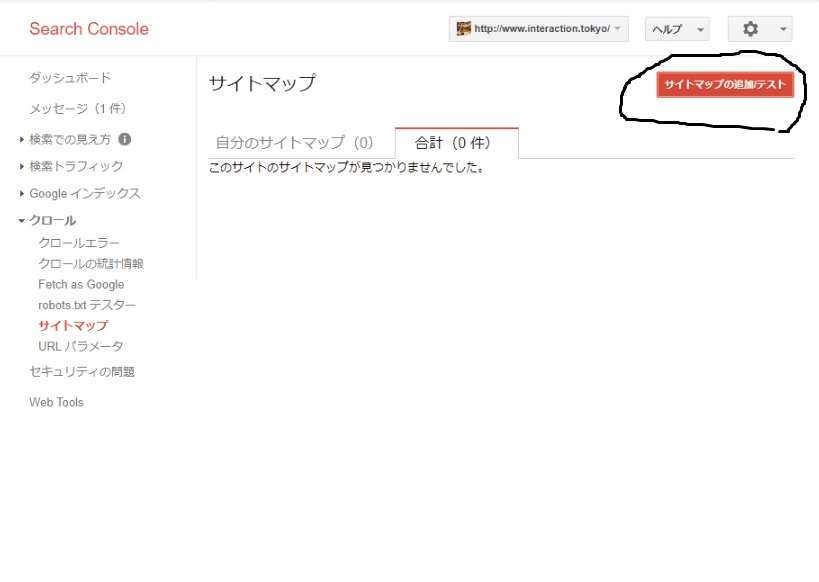Open セキュリティの問題 in the sidebar
Viewport: 819px width, 582px height.
coord(82,372)
